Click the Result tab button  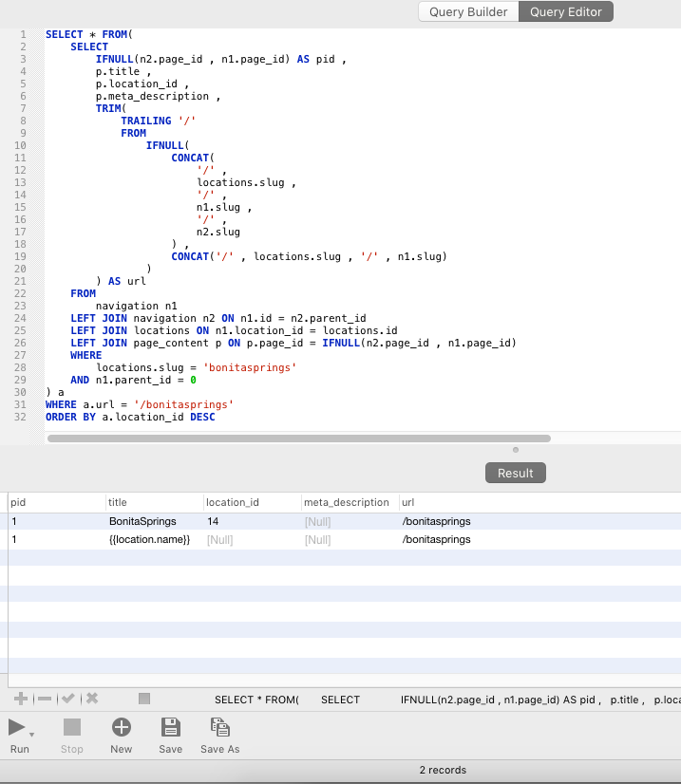[x=516, y=473]
